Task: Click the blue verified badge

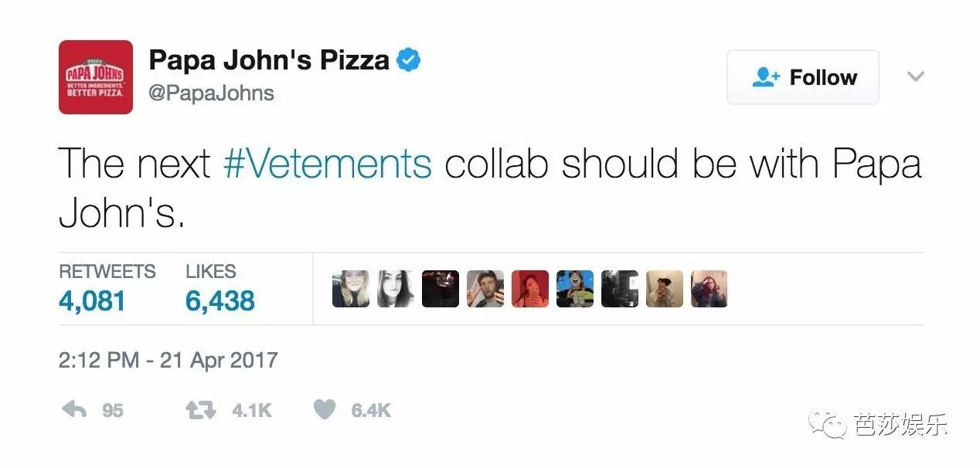Action: [408, 59]
